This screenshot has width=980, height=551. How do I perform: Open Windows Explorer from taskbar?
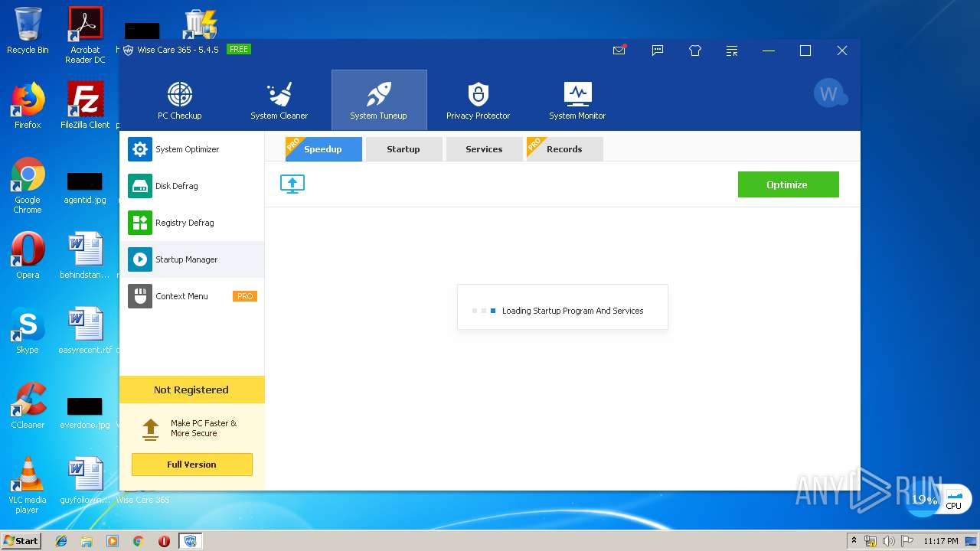87,541
